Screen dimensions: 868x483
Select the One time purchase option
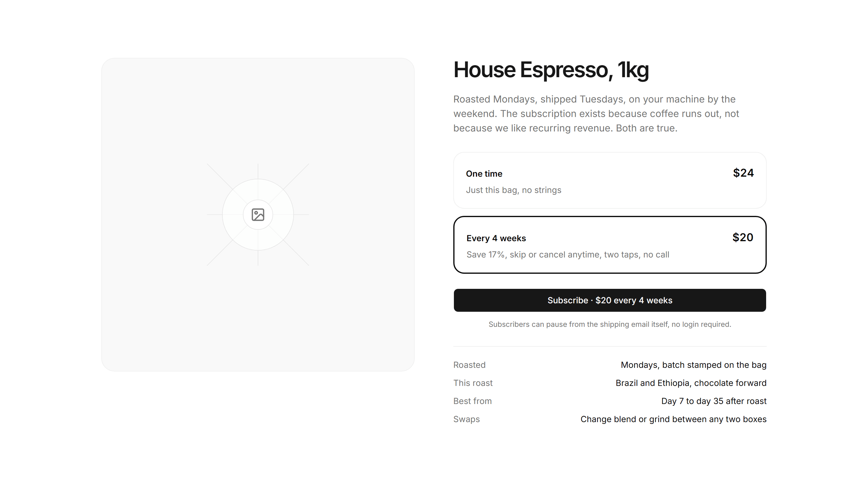[x=609, y=180]
